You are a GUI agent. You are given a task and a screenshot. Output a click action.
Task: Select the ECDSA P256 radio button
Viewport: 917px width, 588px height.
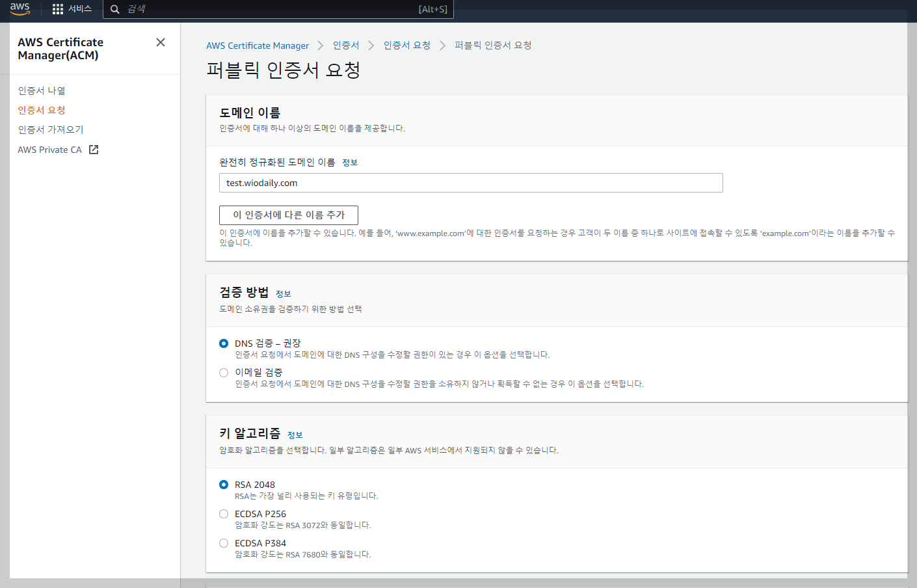pos(224,514)
